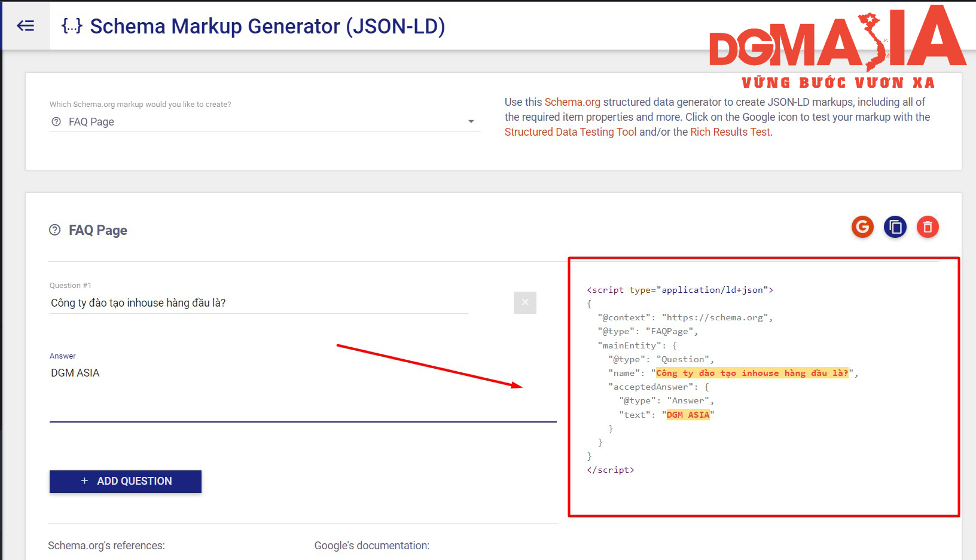Open the schema markup type dropdown

(265, 122)
